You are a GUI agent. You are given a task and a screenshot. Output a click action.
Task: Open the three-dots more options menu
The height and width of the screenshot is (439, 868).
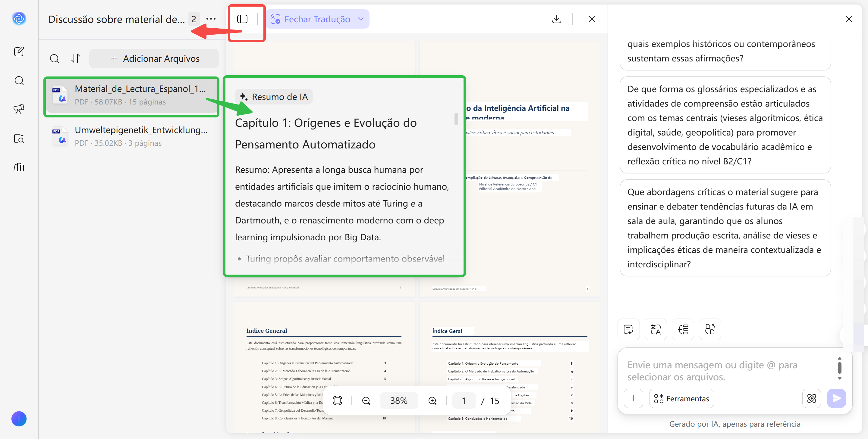click(211, 19)
